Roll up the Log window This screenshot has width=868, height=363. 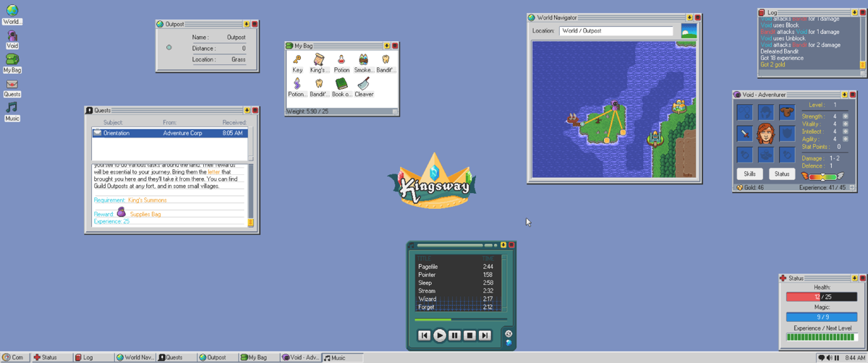(855, 12)
